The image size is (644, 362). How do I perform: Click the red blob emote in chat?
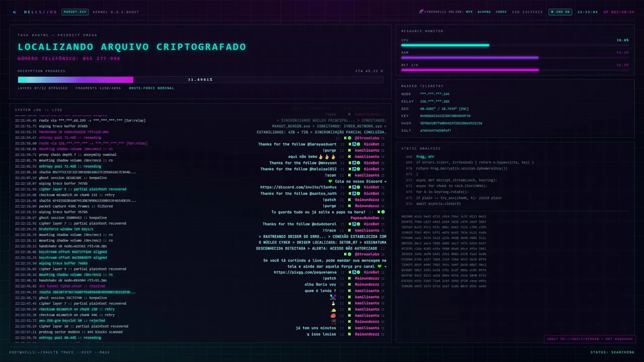coord(333,316)
